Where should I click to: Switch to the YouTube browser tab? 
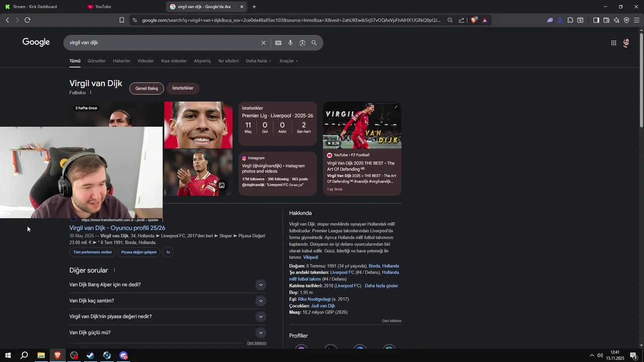123,7
